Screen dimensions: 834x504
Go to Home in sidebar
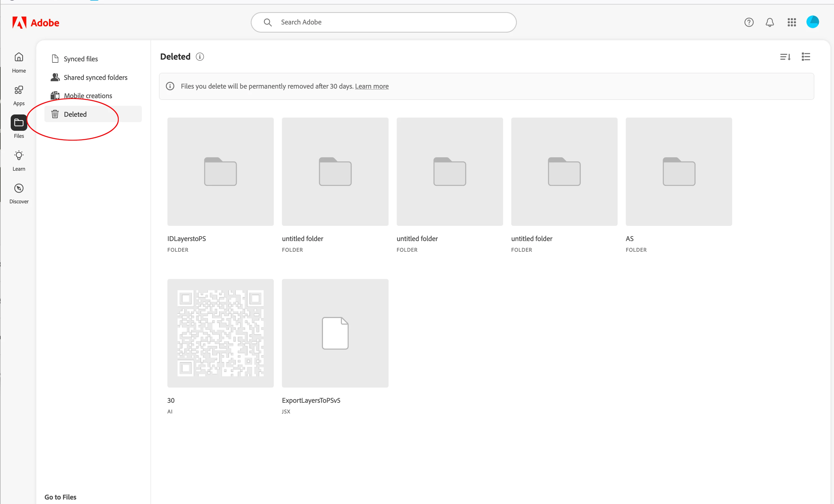[19, 62]
